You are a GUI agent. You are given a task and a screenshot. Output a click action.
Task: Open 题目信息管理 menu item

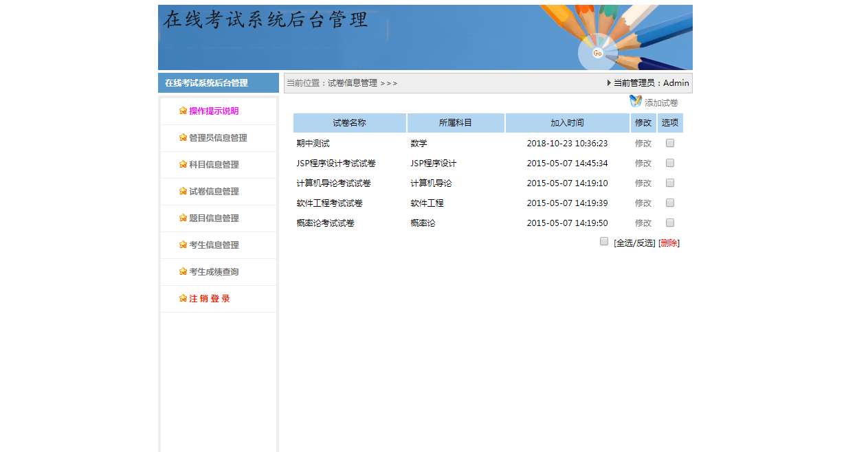[x=214, y=218]
